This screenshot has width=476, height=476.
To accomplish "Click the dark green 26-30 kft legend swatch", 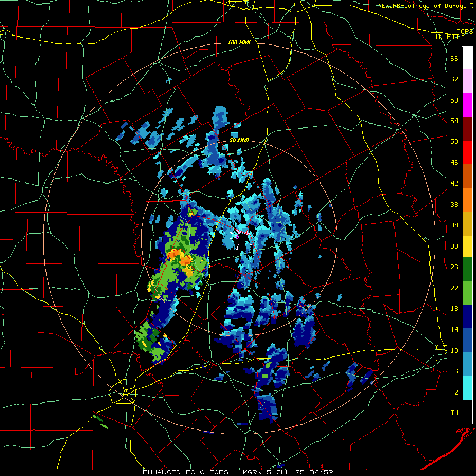I will click(x=467, y=269).
